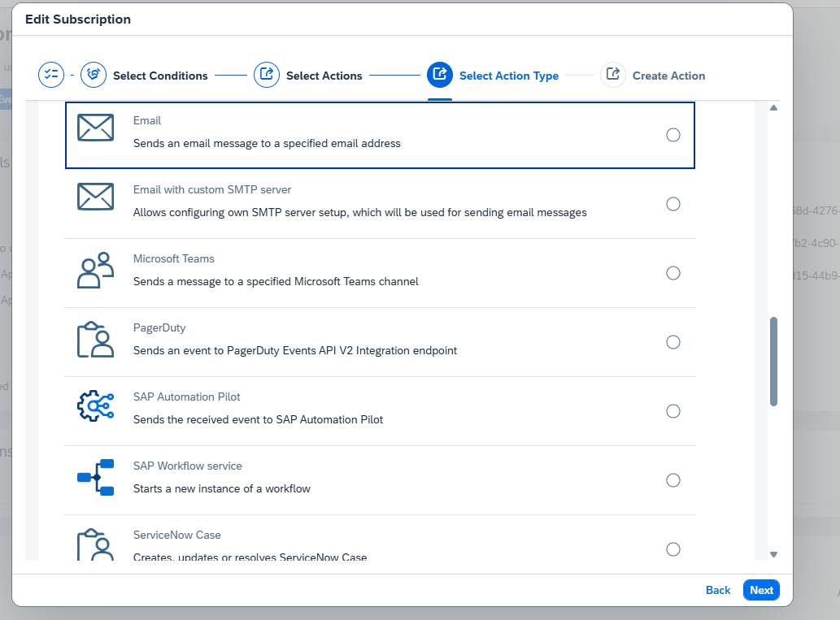Click the scroll up arrow of the list
The height and width of the screenshot is (620, 840).
(x=773, y=108)
